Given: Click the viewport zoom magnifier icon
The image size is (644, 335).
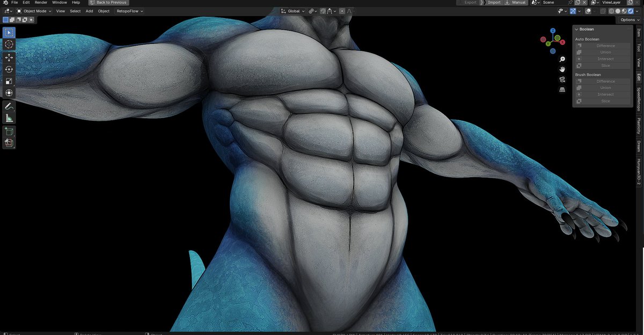Looking at the screenshot, I should 562,59.
